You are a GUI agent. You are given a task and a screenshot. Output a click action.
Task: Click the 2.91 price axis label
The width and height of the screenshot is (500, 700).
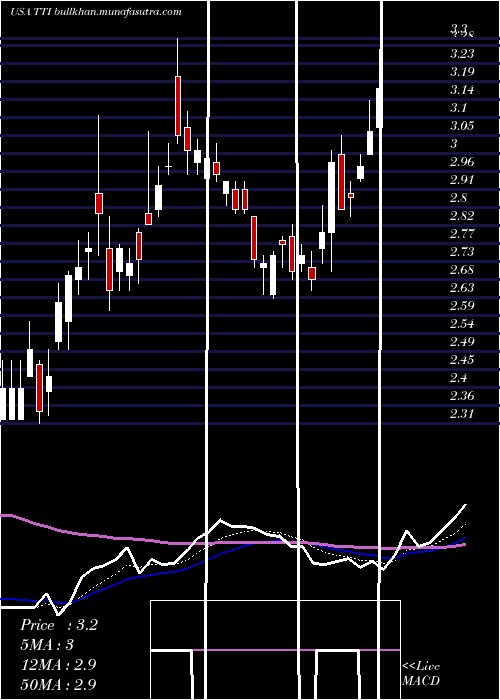[x=462, y=180]
